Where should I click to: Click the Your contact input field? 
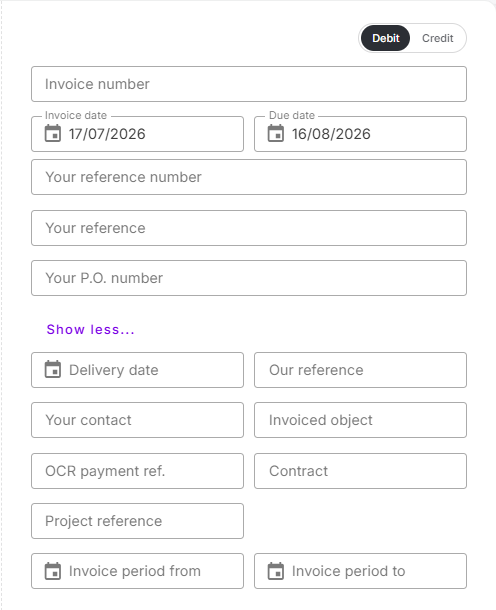(137, 420)
